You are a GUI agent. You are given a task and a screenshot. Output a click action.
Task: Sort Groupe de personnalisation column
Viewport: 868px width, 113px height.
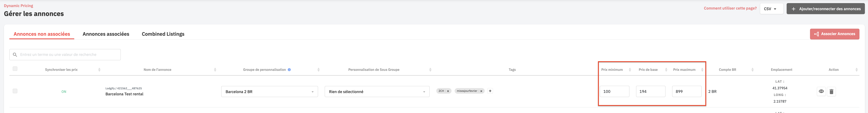click(x=318, y=70)
